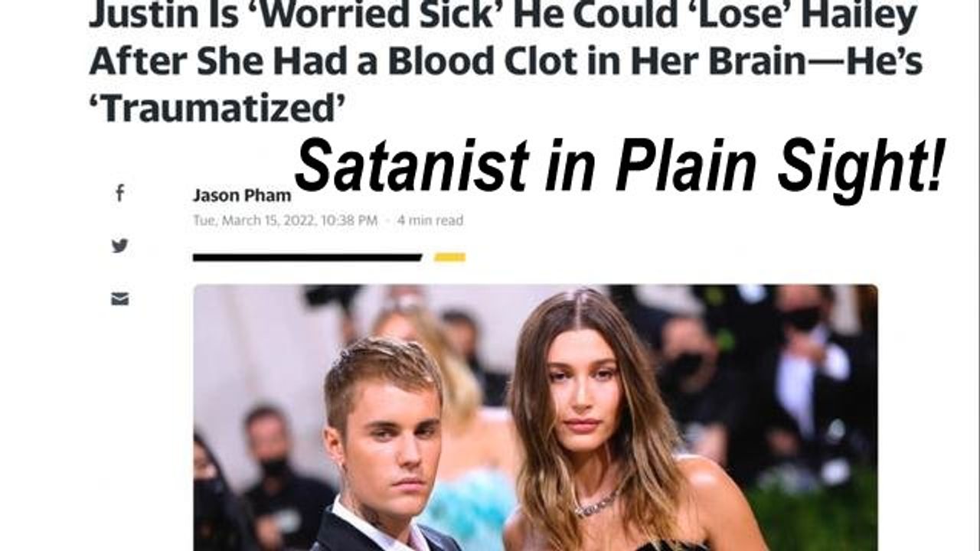
Task: Open the red carpet article photo
Action: click(535, 418)
